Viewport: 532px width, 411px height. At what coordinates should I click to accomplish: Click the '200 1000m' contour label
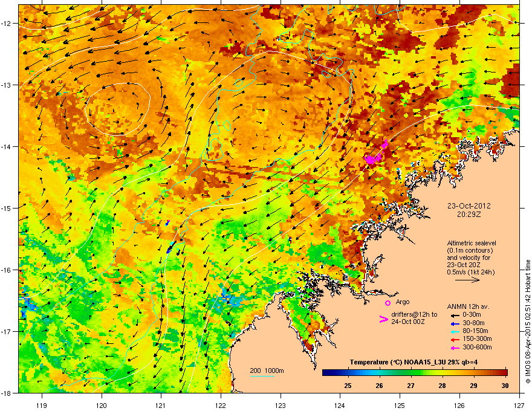[267, 371]
